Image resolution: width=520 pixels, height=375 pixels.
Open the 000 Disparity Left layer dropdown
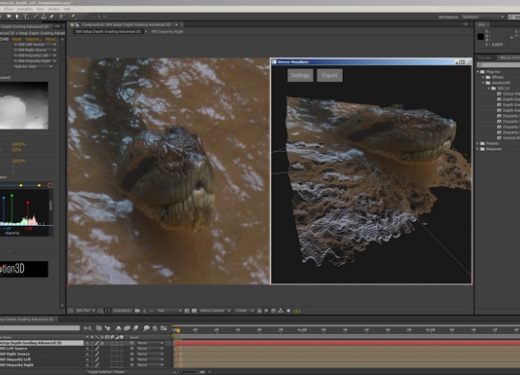pos(35,56)
